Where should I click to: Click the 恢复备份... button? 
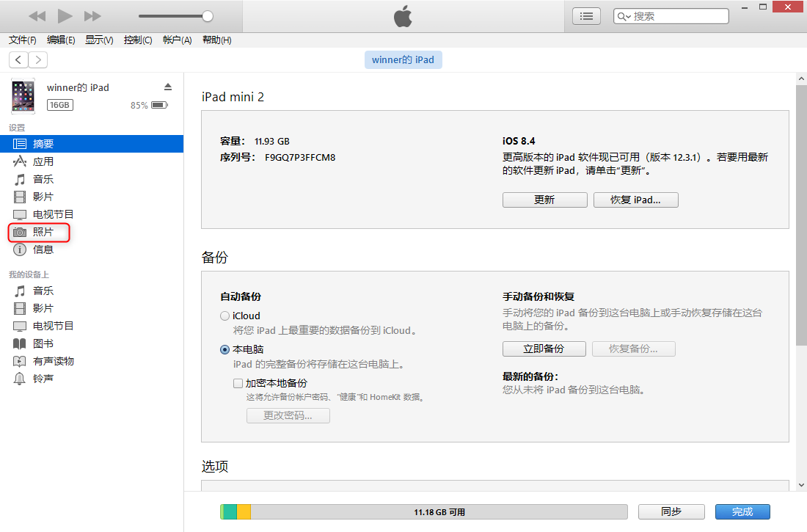coord(634,349)
